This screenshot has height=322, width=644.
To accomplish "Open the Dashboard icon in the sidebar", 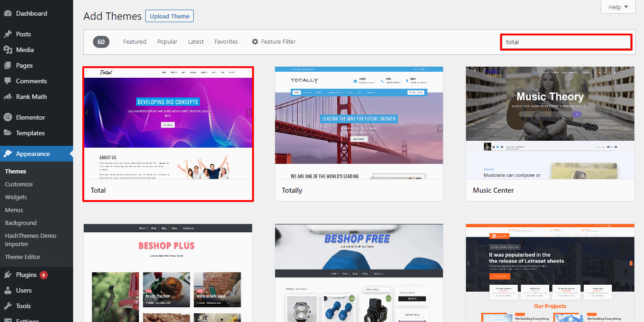I will (x=7, y=13).
